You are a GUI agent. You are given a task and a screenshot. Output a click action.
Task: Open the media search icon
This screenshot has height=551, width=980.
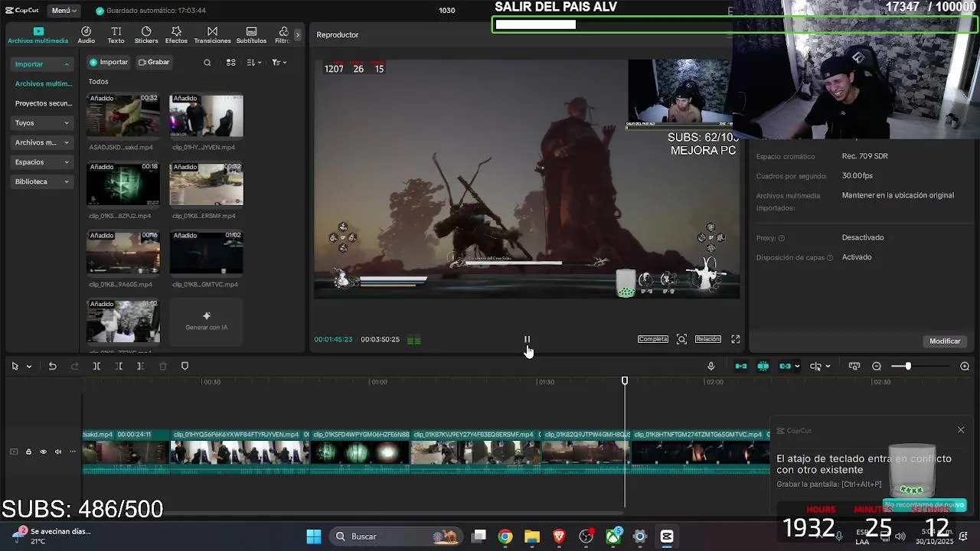(x=207, y=63)
